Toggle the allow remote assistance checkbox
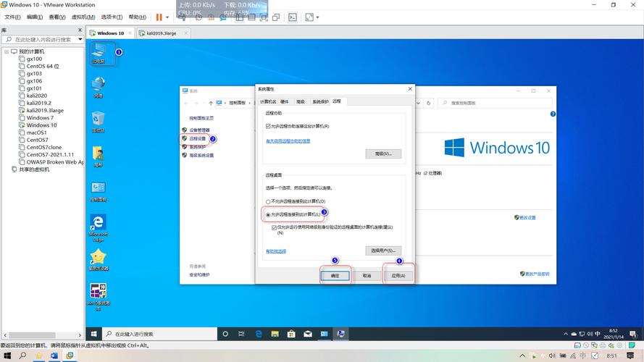The image size is (644, 362). [268, 126]
